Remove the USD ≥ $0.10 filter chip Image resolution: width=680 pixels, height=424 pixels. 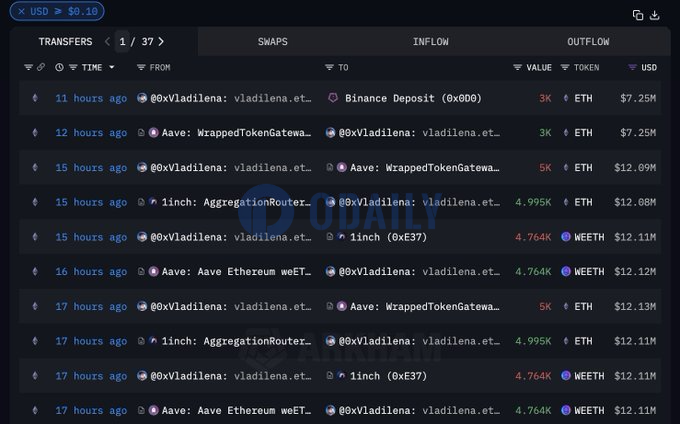tap(21, 11)
